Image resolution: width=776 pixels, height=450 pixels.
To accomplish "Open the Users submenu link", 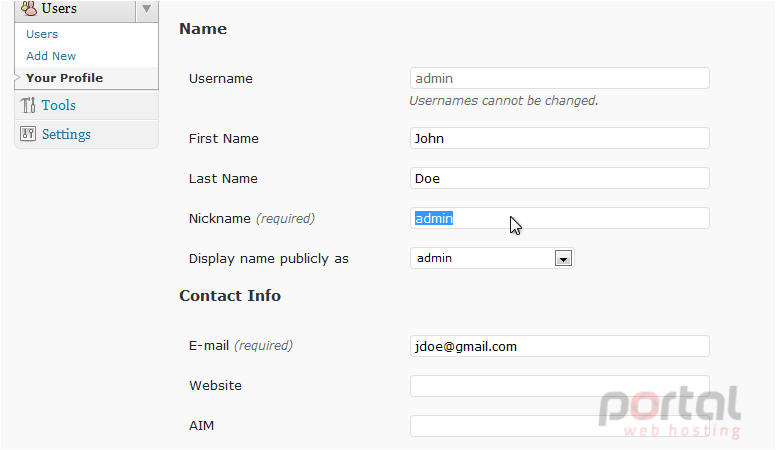I will [42, 34].
